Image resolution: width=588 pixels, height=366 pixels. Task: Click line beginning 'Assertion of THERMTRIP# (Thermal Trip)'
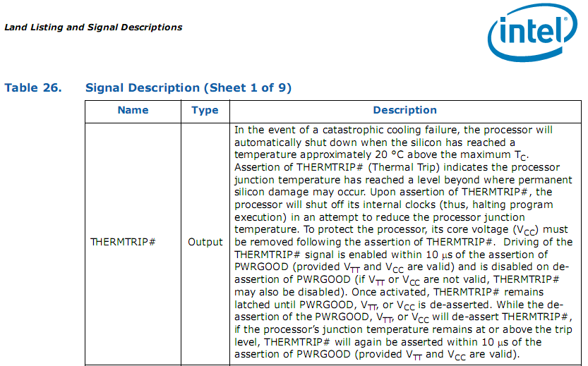[x=397, y=167]
